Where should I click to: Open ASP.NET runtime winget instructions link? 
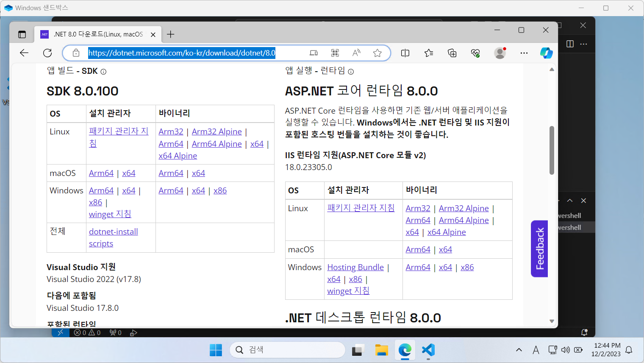(x=348, y=291)
